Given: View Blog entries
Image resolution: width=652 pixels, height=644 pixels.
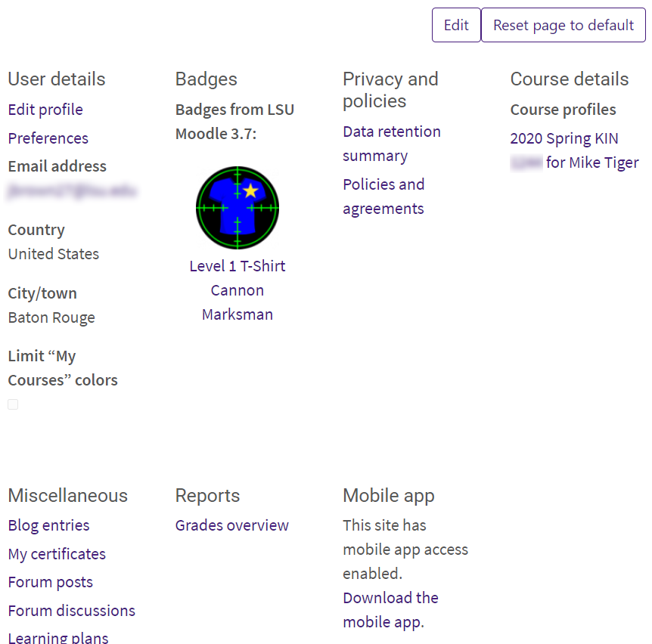Looking at the screenshot, I should 48,525.
